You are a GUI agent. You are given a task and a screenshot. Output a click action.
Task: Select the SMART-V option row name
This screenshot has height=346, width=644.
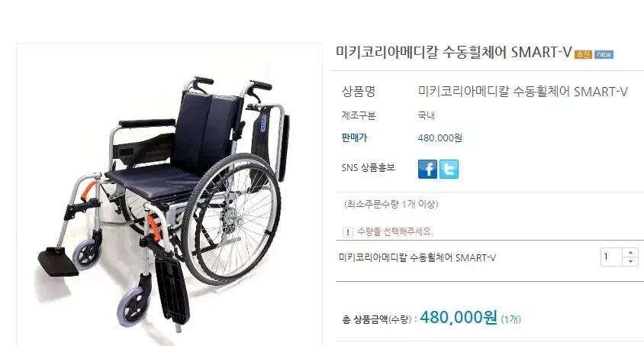coord(417,257)
